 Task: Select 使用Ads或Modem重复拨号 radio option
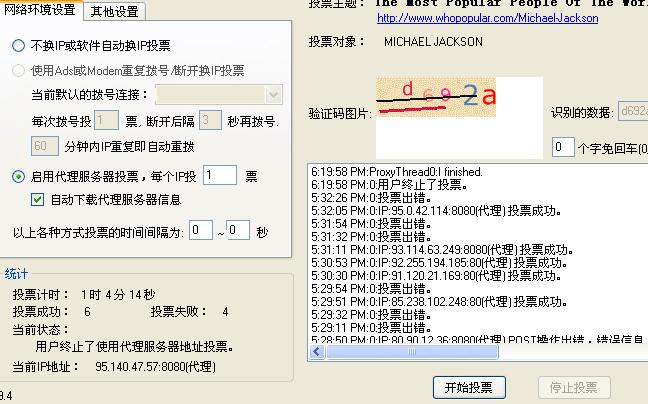click(x=19, y=71)
